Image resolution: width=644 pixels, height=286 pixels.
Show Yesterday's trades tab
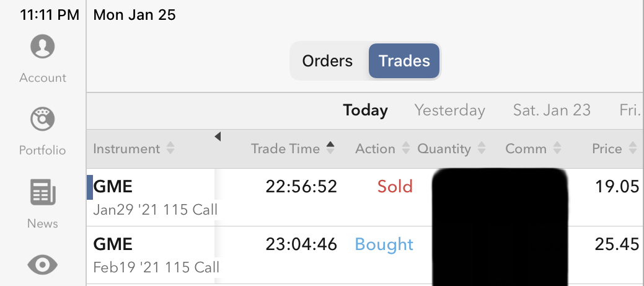[449, 110]
